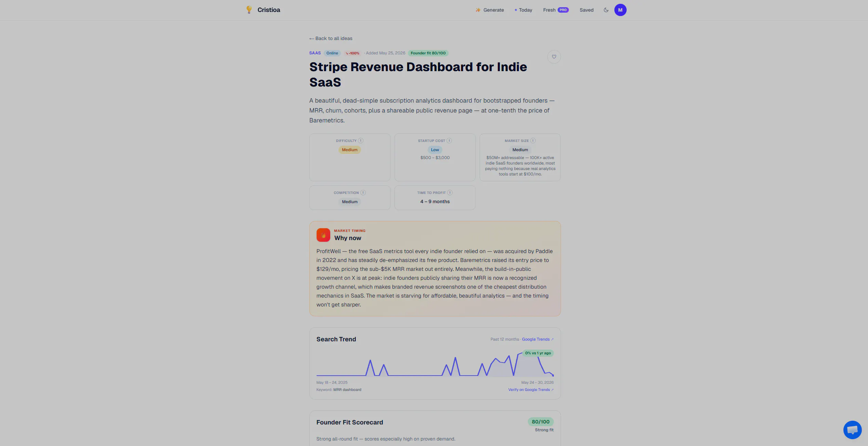The width and height of the screenshot is (868, 446).
Task: Click the Search Trend heading
Action: click(x=336, y=339)
